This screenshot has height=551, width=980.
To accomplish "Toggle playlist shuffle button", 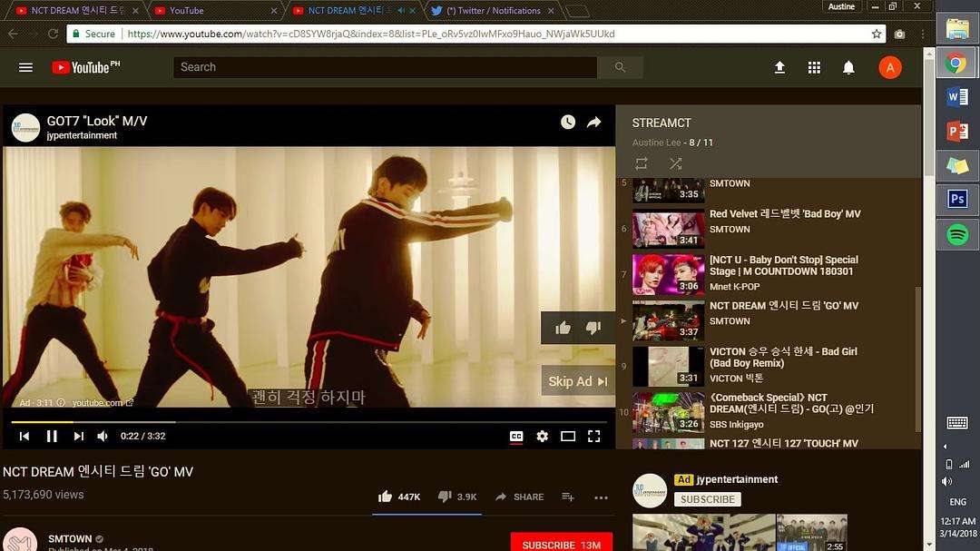I will coord(675,164).
